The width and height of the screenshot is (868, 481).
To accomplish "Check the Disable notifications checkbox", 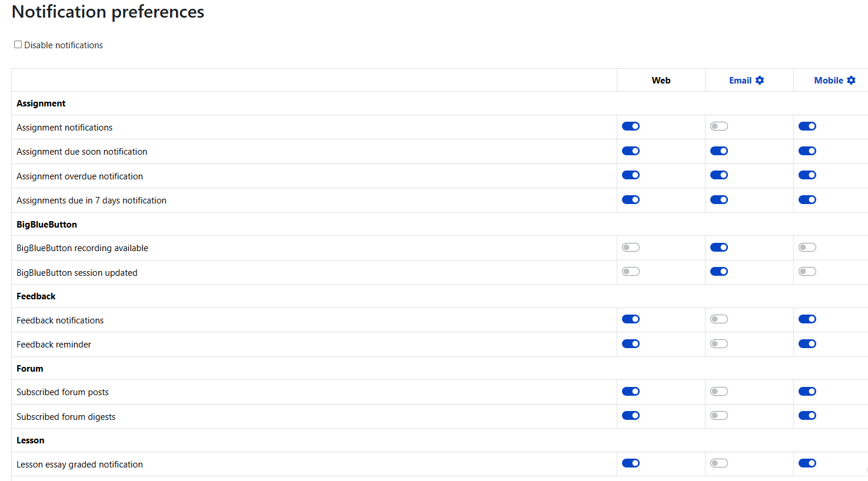I will coord(18,45).
